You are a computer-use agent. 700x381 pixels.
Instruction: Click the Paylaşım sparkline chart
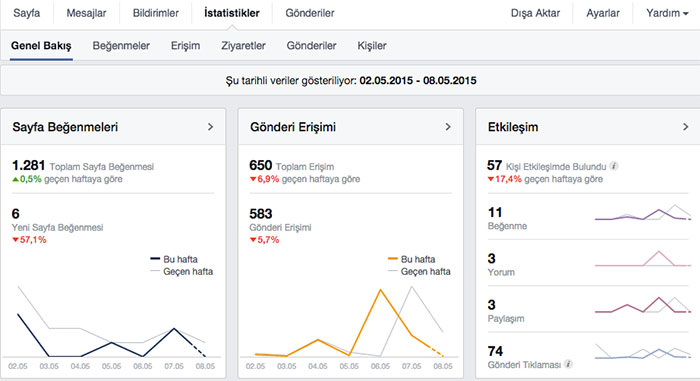(643, 305)
